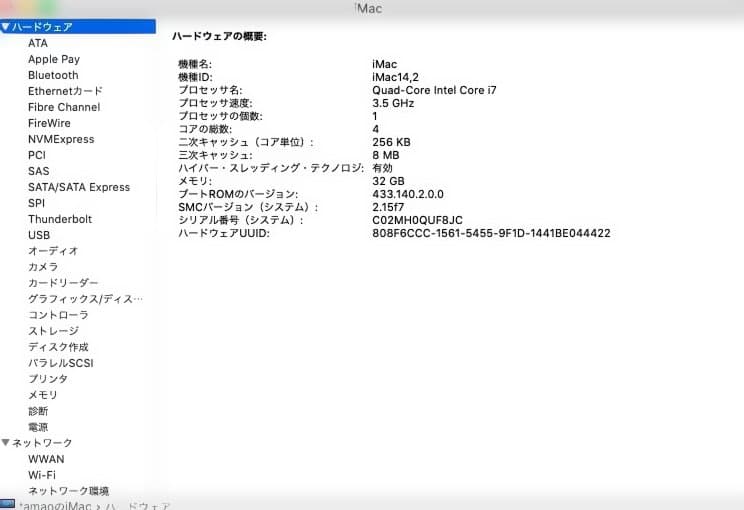Click the SMC version 2.15f7 value

[x=388, y=207]
